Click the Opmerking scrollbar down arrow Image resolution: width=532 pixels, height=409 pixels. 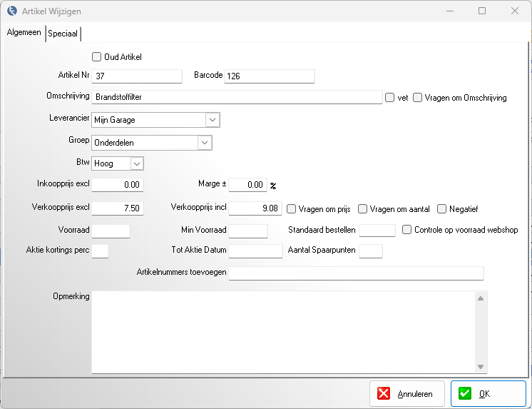481,367
